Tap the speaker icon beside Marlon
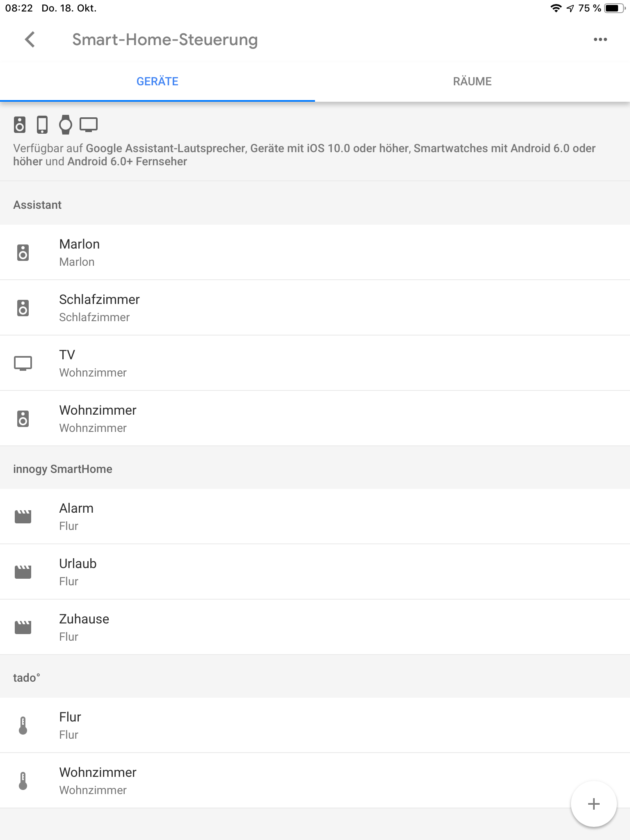This screenshot has height=840, width=630. pos(23,253)
